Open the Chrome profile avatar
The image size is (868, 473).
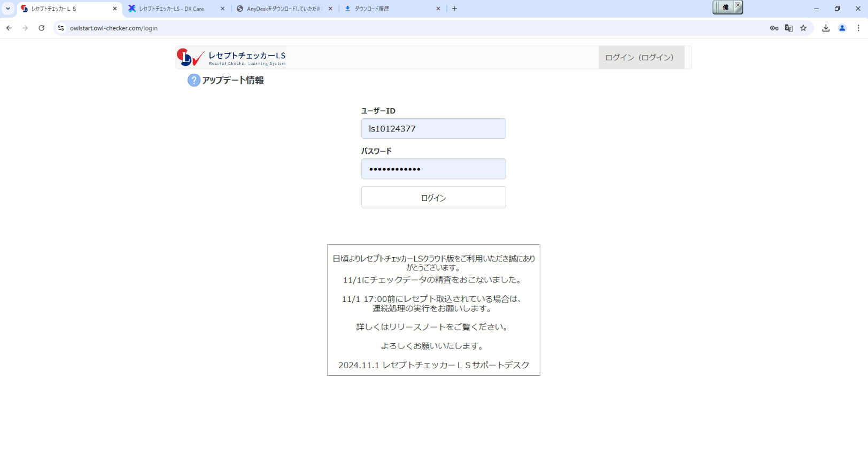pos(842,28)
